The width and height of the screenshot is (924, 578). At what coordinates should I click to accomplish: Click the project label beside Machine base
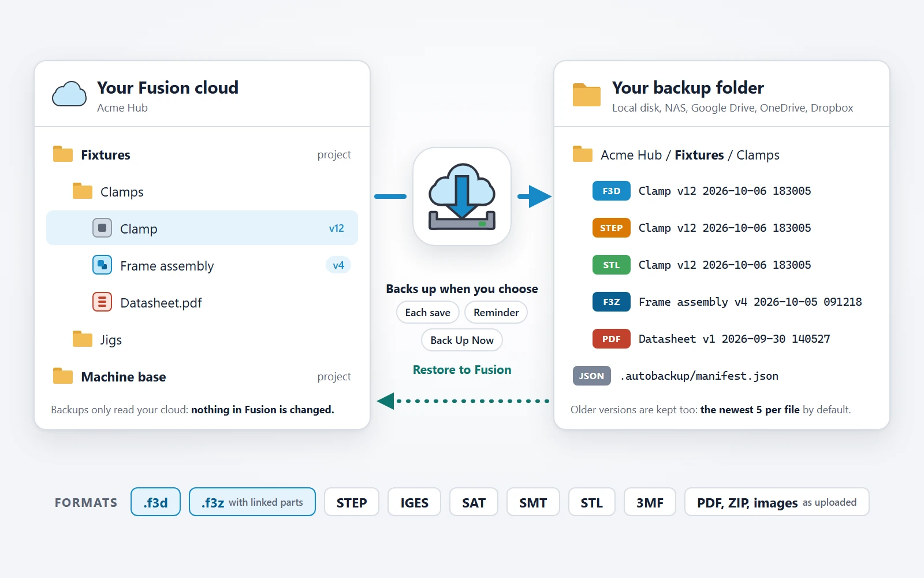coord(334,376)
